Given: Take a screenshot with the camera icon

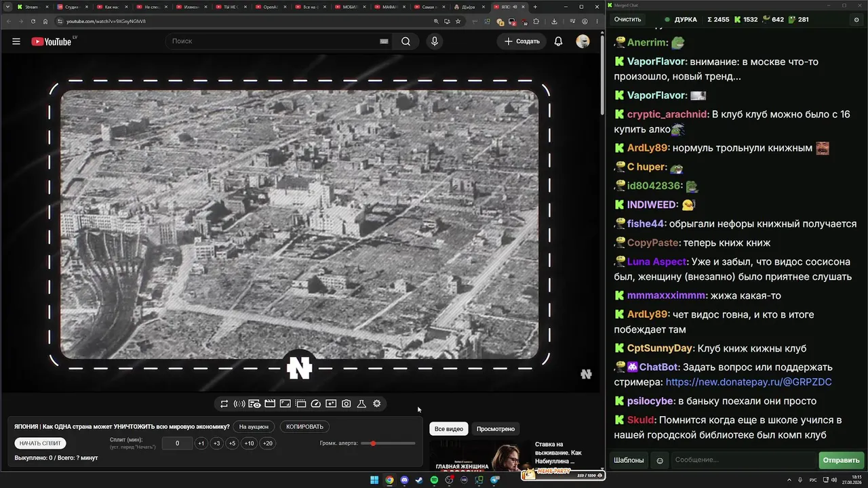Looking at the screenshot, I should [x=347, y=404].
